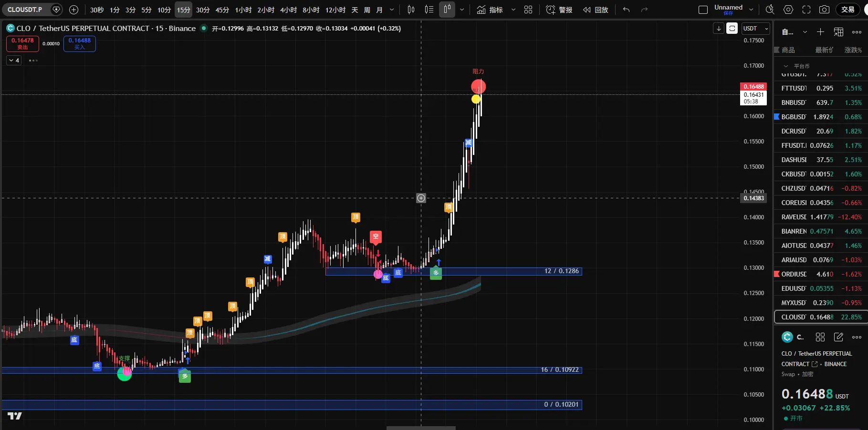
Task: Click the plus button on the crosshair line
Action: (x=421, y=198)
